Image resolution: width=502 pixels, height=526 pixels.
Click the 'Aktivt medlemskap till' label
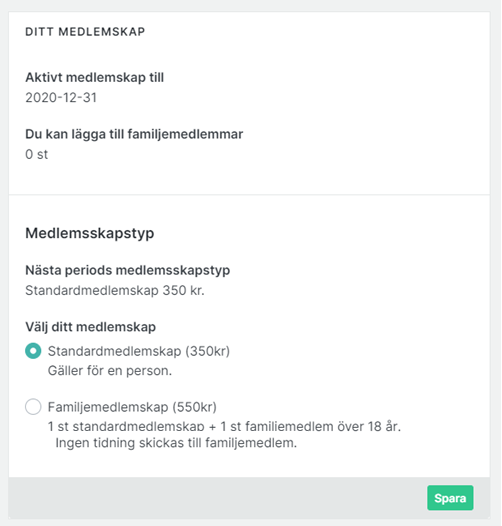[95, 77]
